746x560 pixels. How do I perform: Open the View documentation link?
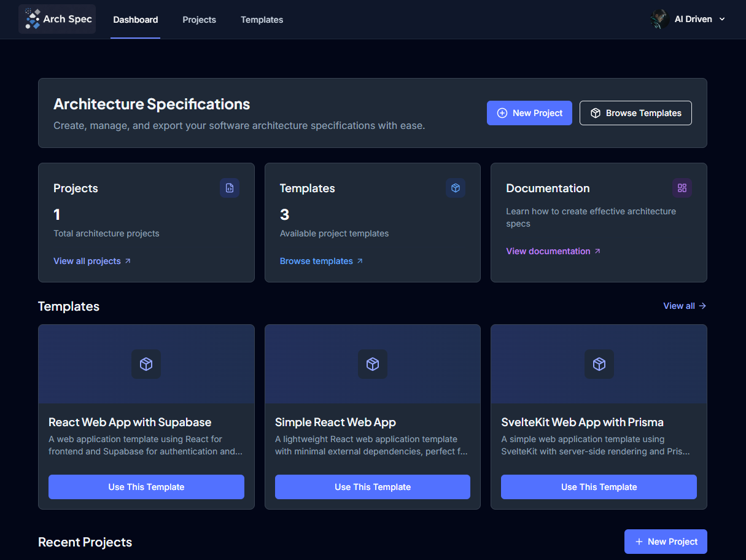point(553,251)
